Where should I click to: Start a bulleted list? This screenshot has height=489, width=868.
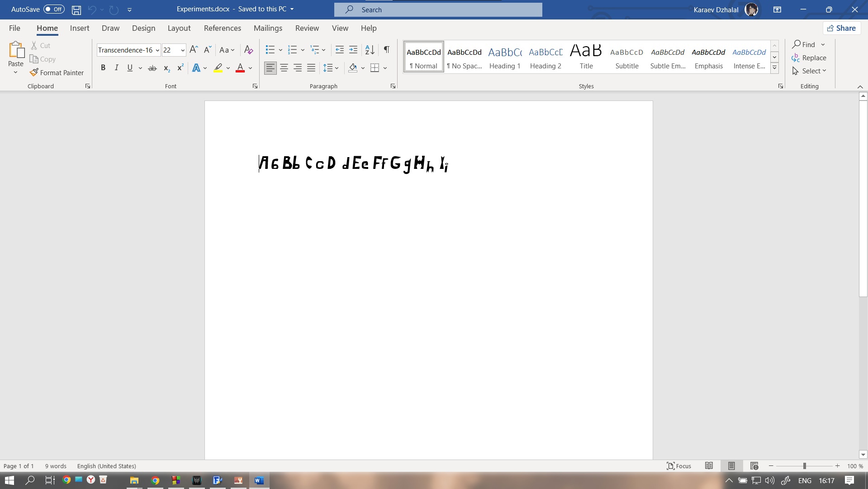pyautogui.click(x=270, y=50)
